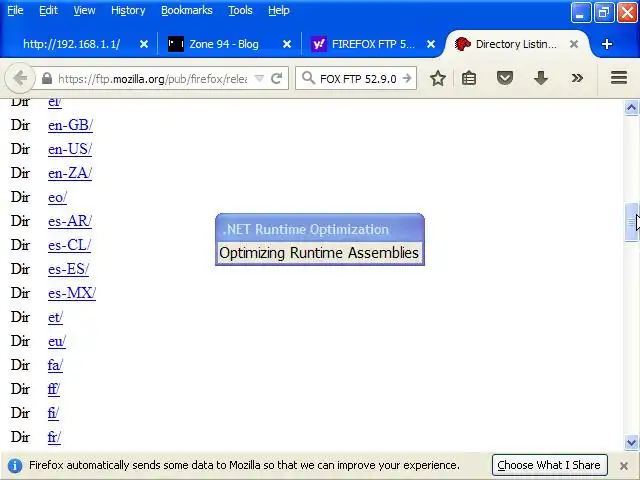Open the Bookmarks menu
Viewport: 640px width, 480px height.
click(x=187, y=10)
